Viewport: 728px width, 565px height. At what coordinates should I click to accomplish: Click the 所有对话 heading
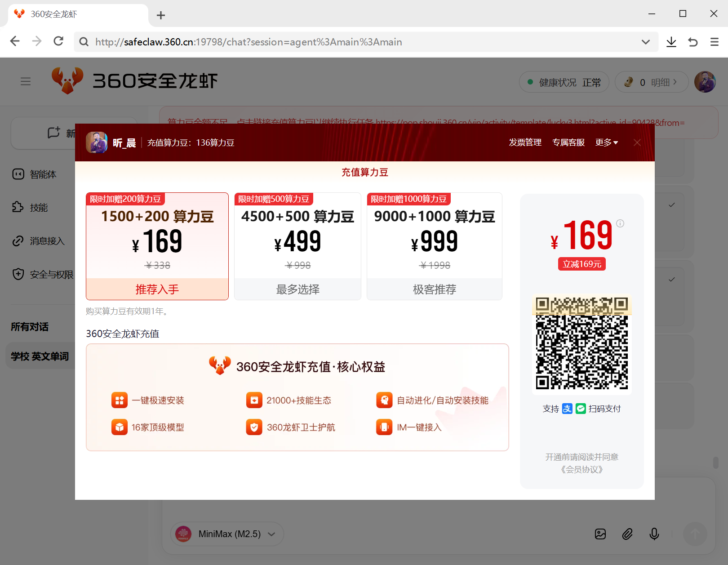coord(30,327)
